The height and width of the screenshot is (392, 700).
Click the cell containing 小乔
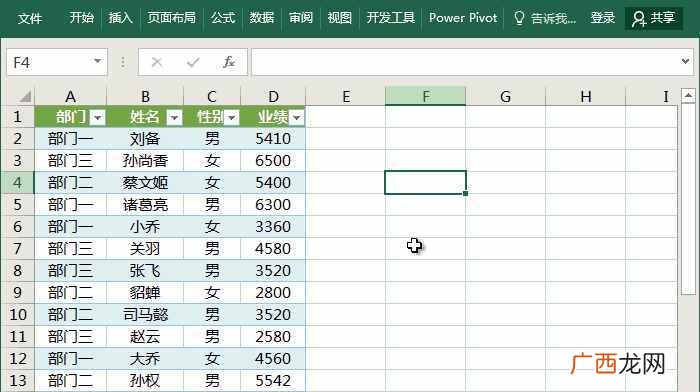click(145, 227)
